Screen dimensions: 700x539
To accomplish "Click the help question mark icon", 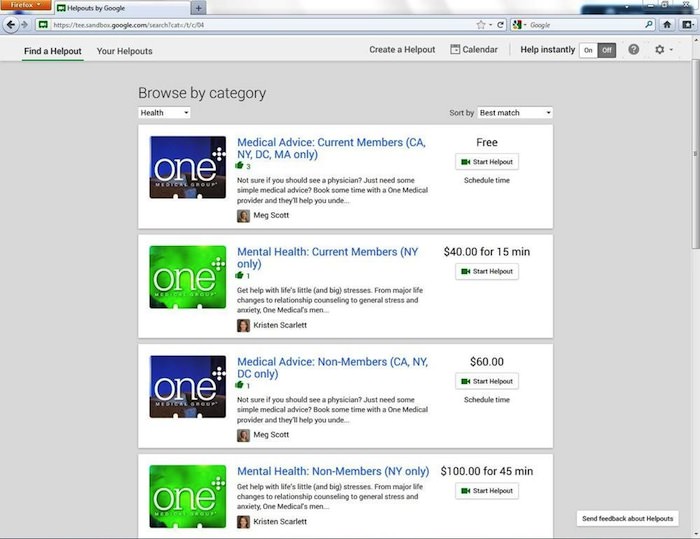I will click(x=634, y=49).
